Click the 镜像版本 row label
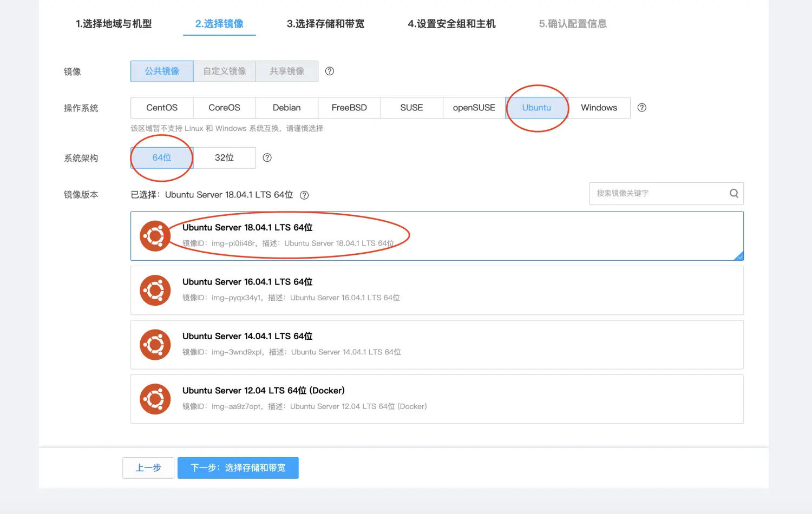This screenshot has height=514, width=812. [81, 195]
